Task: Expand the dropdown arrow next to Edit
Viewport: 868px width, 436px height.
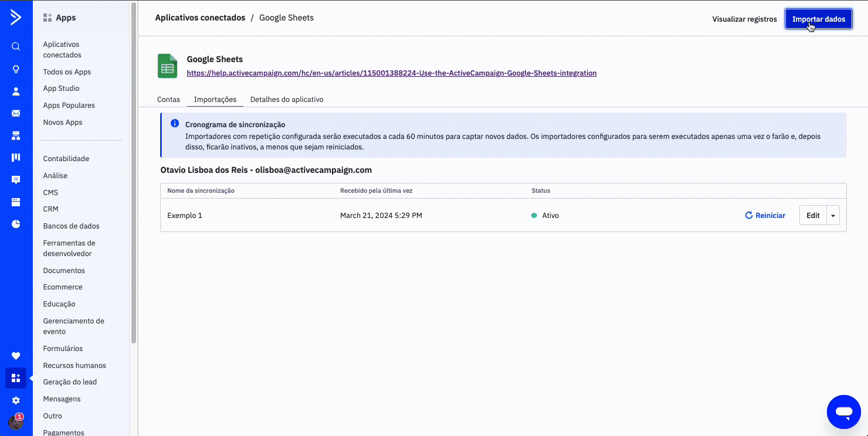Action: (833, 216)
